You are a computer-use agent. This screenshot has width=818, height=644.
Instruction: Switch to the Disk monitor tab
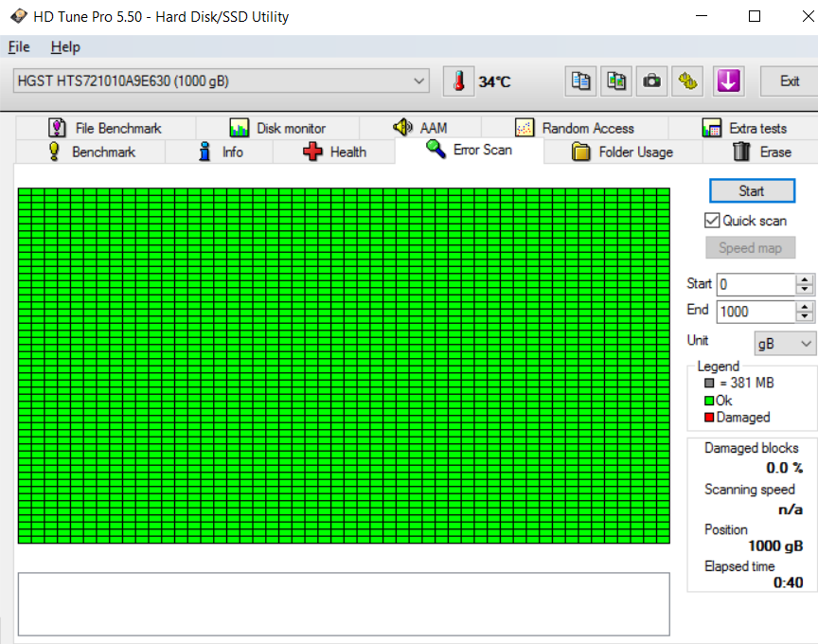277,128
